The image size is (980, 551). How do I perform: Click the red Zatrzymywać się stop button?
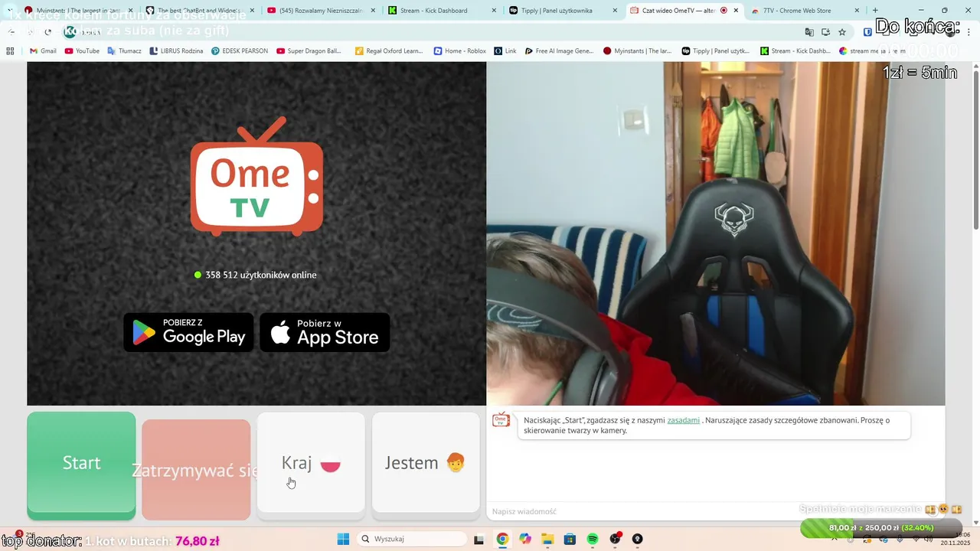[x=196, y=469]
